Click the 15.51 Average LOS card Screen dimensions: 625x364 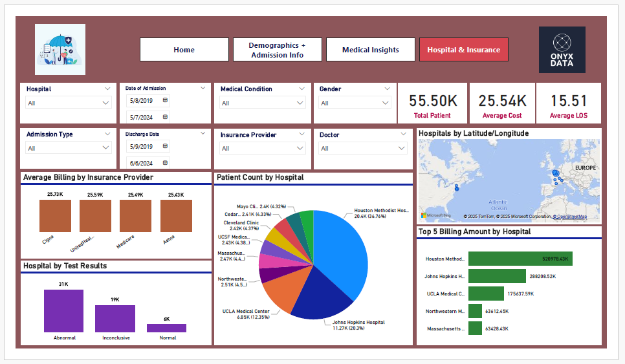[569, 103]
